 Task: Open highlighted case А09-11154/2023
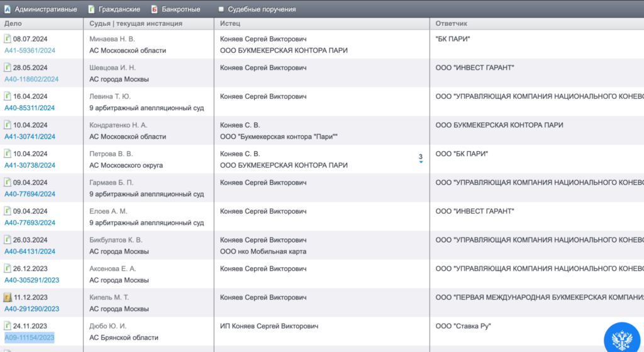[29, 338]
